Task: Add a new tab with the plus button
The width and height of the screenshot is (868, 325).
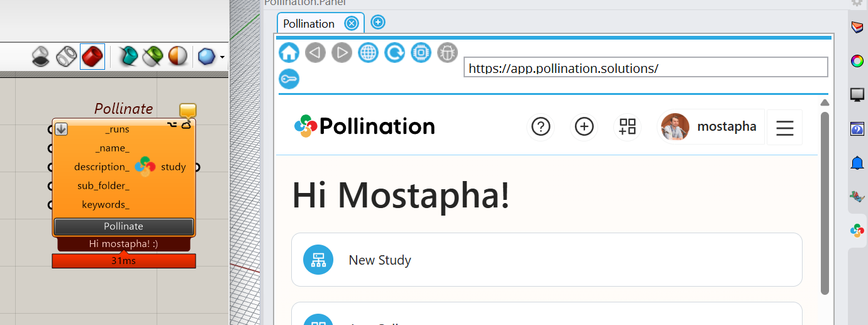Action: (x=377, y=23)
